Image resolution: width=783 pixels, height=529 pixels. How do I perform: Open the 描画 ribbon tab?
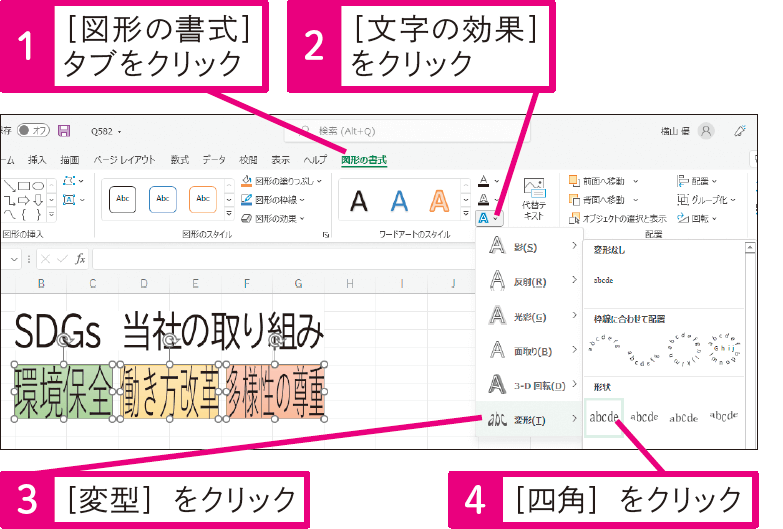click(70, 160)
